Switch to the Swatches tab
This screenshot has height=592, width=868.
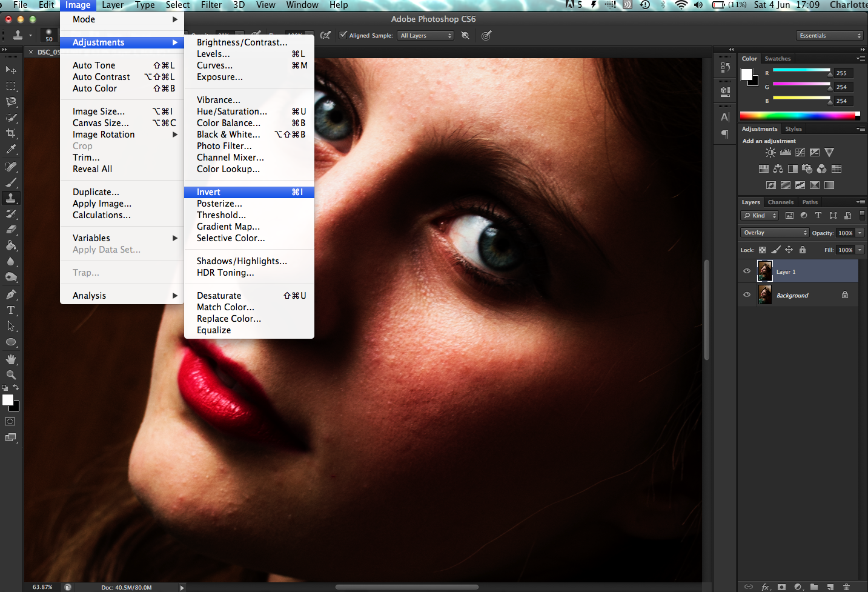coord(778,59)
